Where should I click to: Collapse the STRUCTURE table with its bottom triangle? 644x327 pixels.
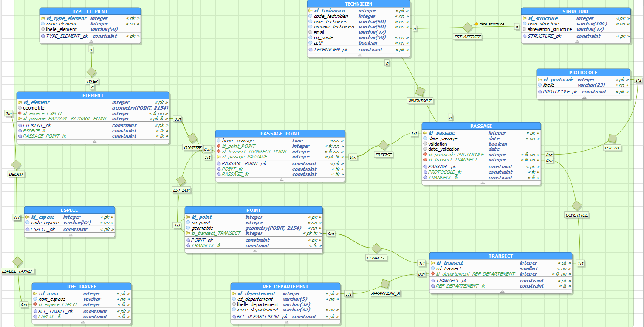[576, 42]
